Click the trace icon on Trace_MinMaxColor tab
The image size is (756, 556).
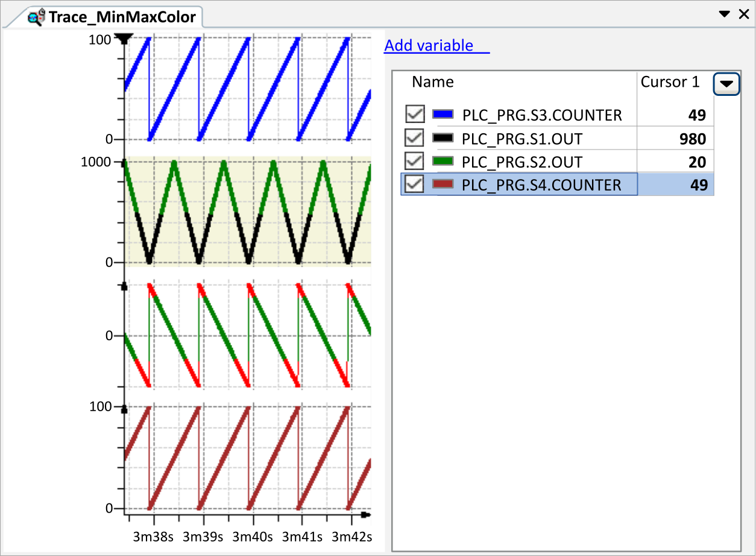(x=36, y=17)
